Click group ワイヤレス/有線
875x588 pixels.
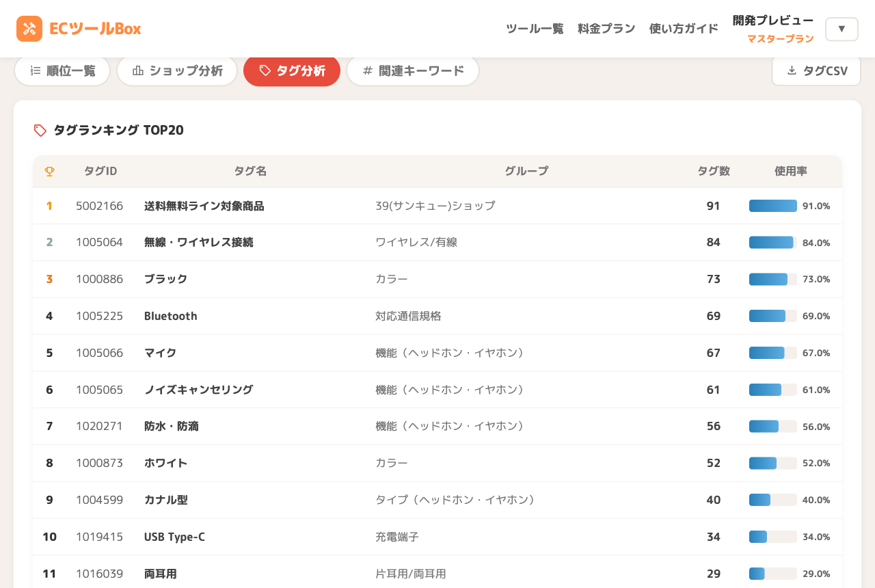coord(416,243)
